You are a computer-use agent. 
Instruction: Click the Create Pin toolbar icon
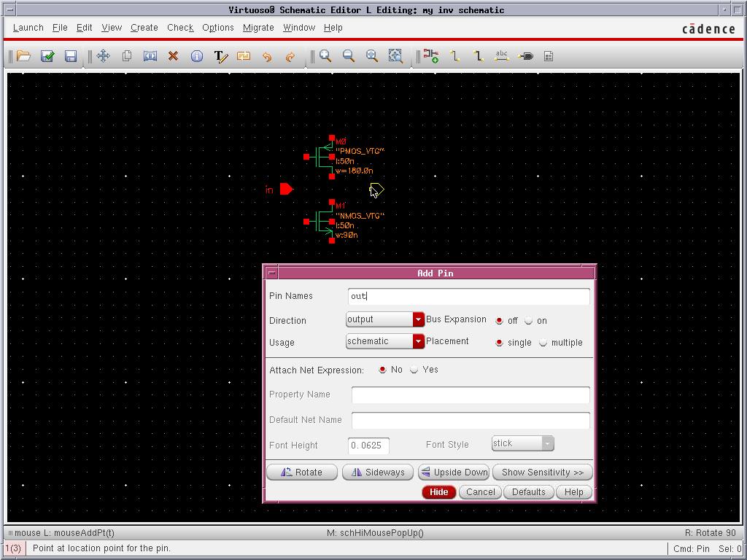(525, 56)
